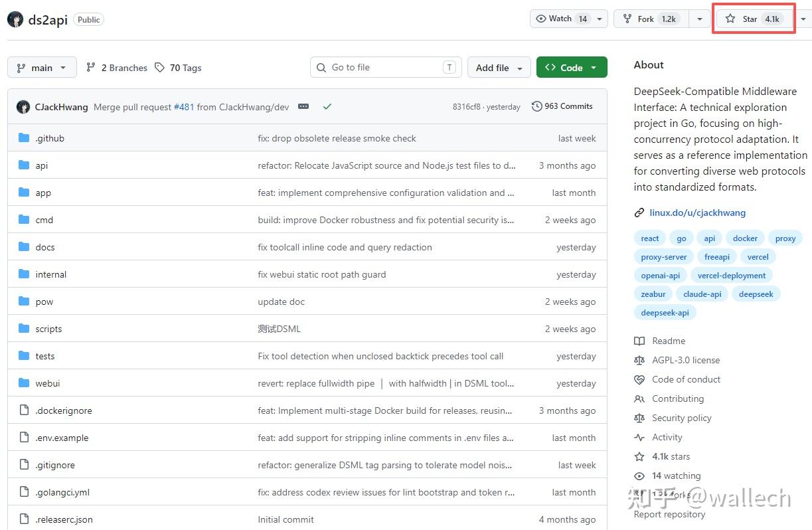Screen dimensions: 812x530
Task: Open the .env.example file
Action: (x=62, y=438)
